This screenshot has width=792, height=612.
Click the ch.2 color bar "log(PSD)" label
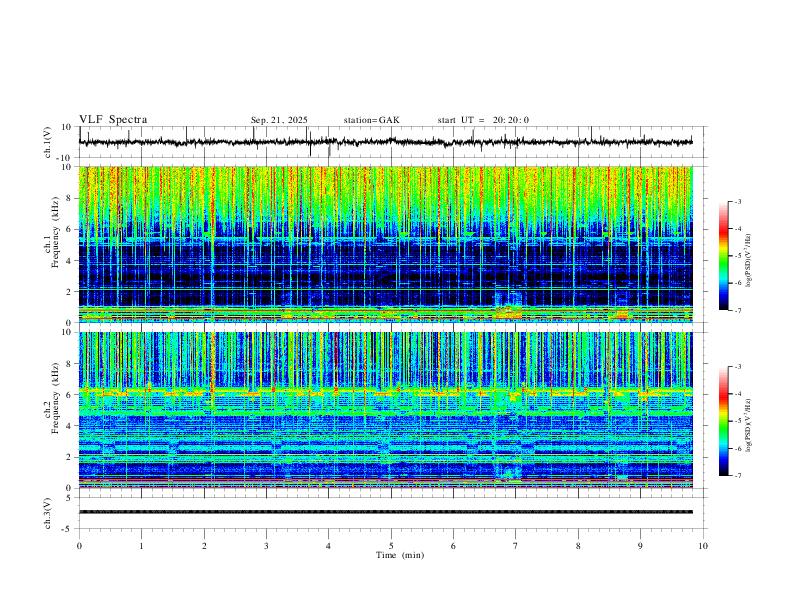click(749, 426)
